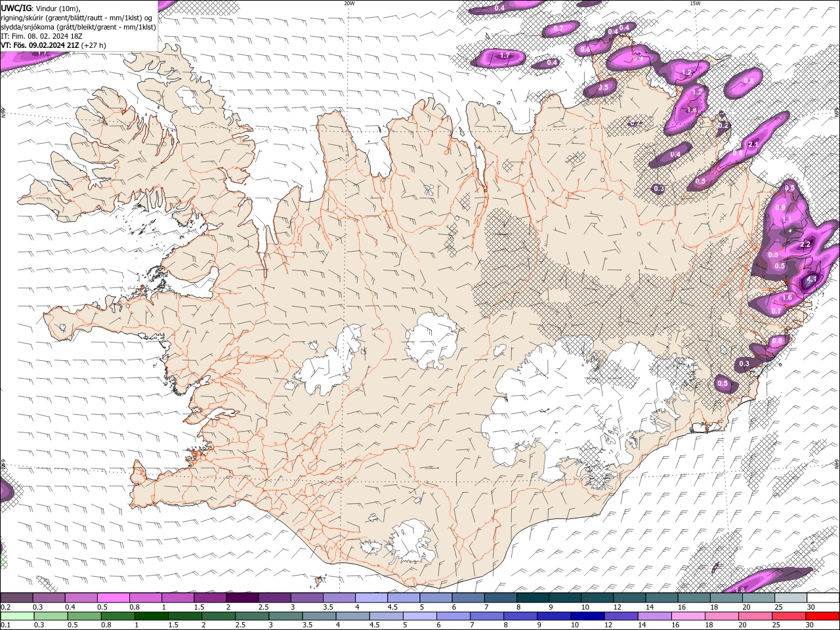Select the 4 grey-blue swatch in the lower legend row
The width and height of the screenshot is (840, 630).
(x=352, y=616)
